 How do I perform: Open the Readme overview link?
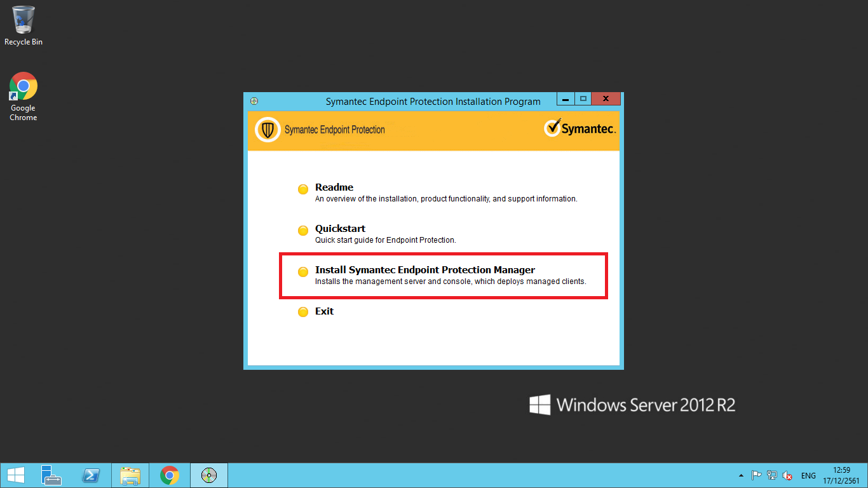click(334, 187)
